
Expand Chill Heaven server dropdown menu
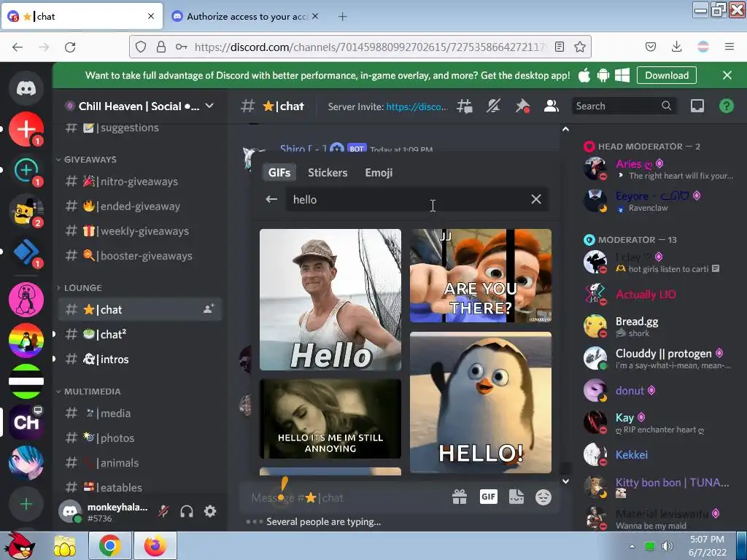[209, 106]
